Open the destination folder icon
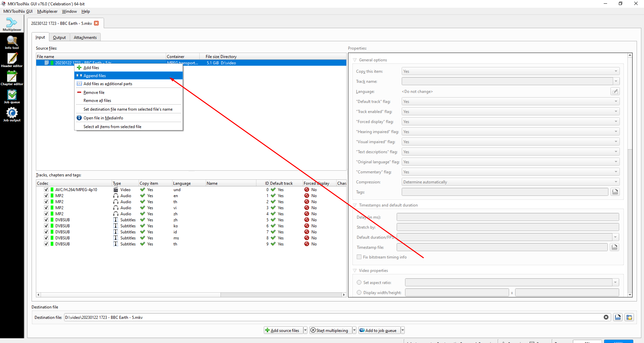 [629, 317]
